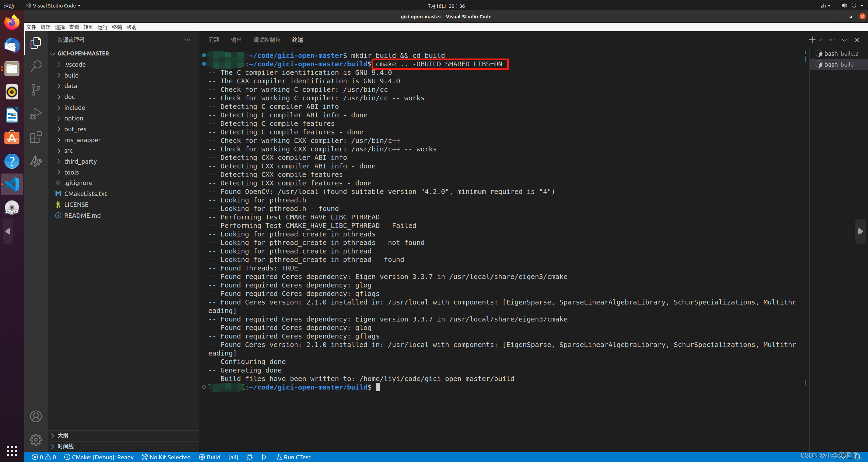Viewport: 868px width, 462px height.
Task: Launch a new terminal with the plus icon
Action: click(x=812, y=40)
